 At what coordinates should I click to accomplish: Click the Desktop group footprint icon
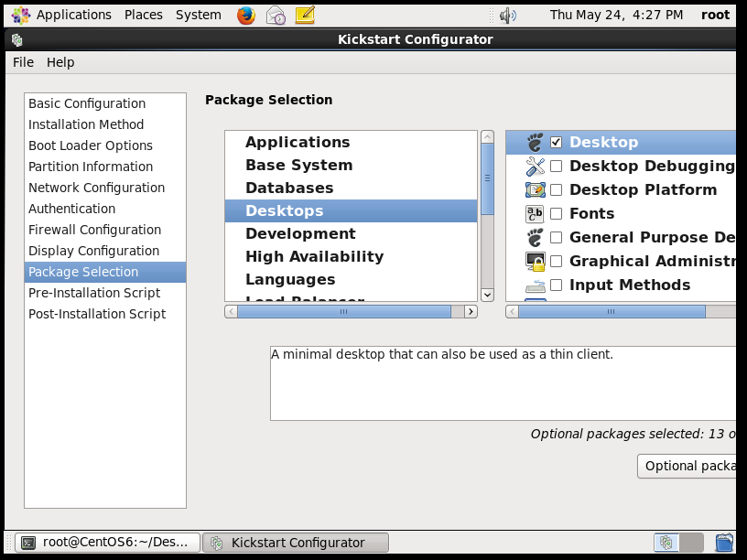tap(535, 142)
